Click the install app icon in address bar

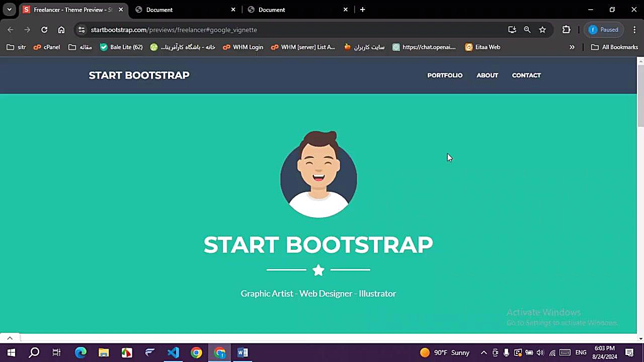click(512, 30)
